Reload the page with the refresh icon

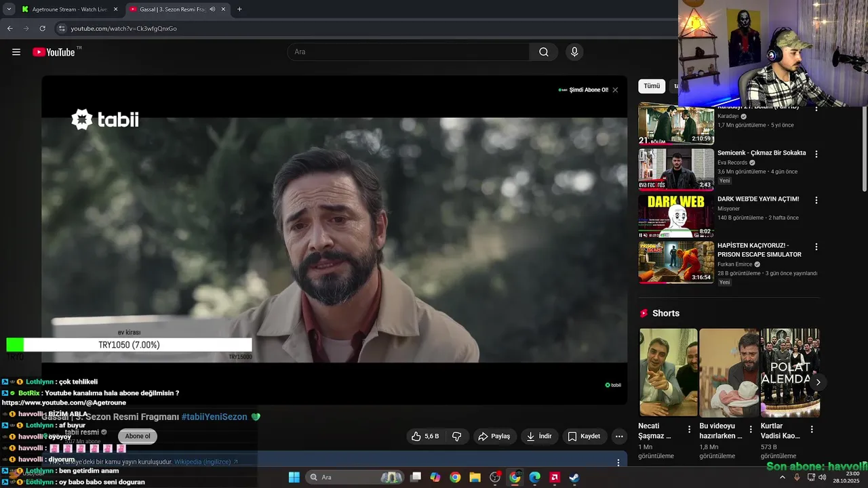point(42,28)
